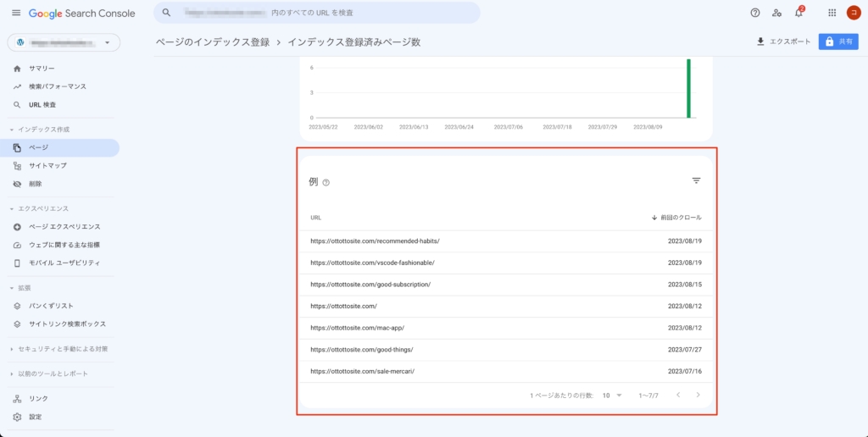Select ページ in the sidebar

[60, 147]
